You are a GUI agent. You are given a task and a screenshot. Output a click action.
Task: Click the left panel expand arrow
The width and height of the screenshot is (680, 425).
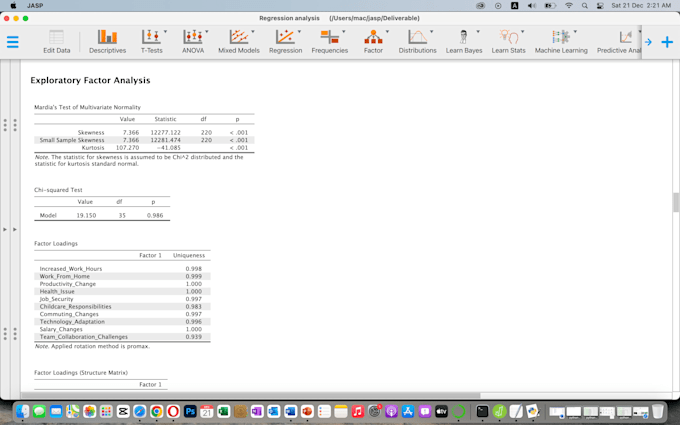pyautogui.click(x=5, y=229)
